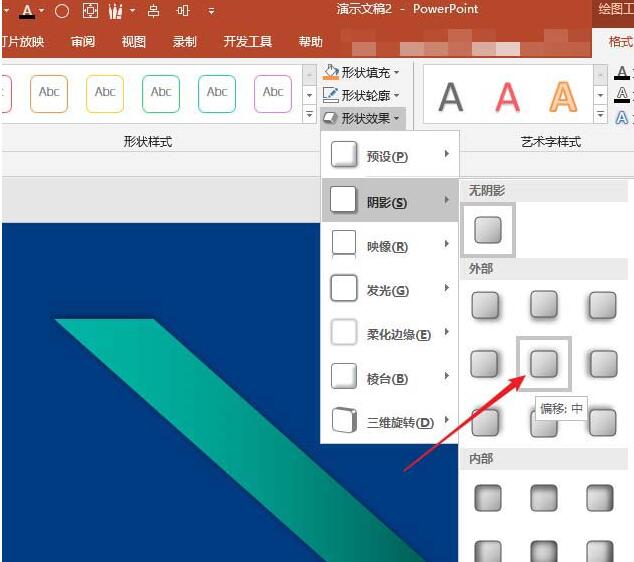Viewport: 634px width, 562px height.
Task: Open the Customize Quick Access Toolbar arrow
Action: pos(211,11)
